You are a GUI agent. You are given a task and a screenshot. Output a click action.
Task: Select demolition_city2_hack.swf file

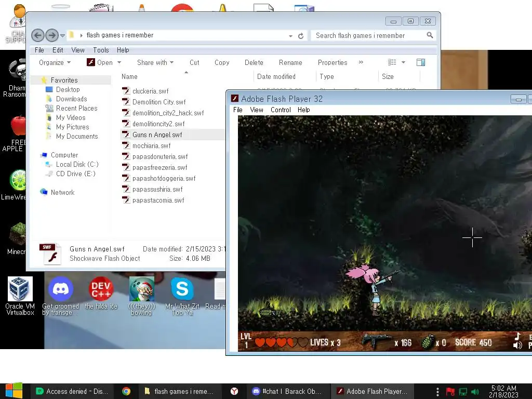point(168,113)
